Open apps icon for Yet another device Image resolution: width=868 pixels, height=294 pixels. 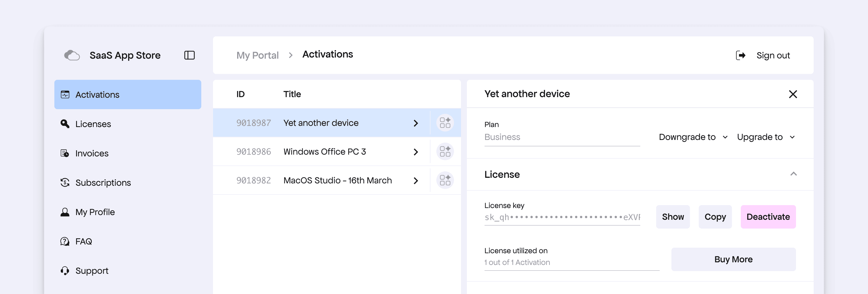pyautogui.click(x=445, y=123)
